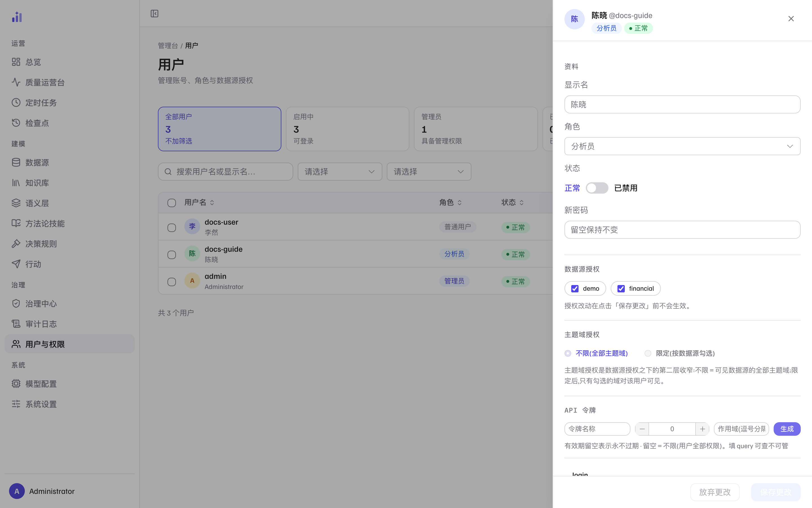Uncheck the demo datasource checkbox
Viewport: 812px width, 508px height.
click(575, 289)
